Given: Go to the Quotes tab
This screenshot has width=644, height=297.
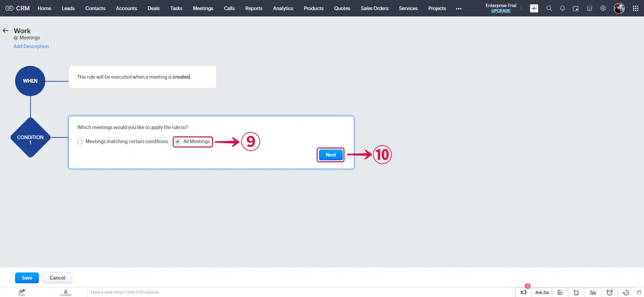Looking at the screenshot, I should click(342, 8).
